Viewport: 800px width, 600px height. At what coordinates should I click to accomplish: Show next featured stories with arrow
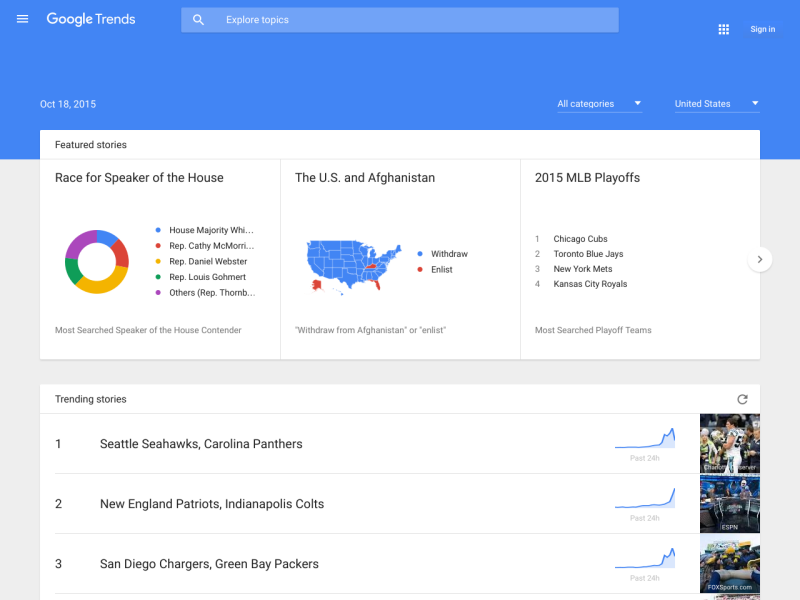pyautogui.click(x=760, y=259)
